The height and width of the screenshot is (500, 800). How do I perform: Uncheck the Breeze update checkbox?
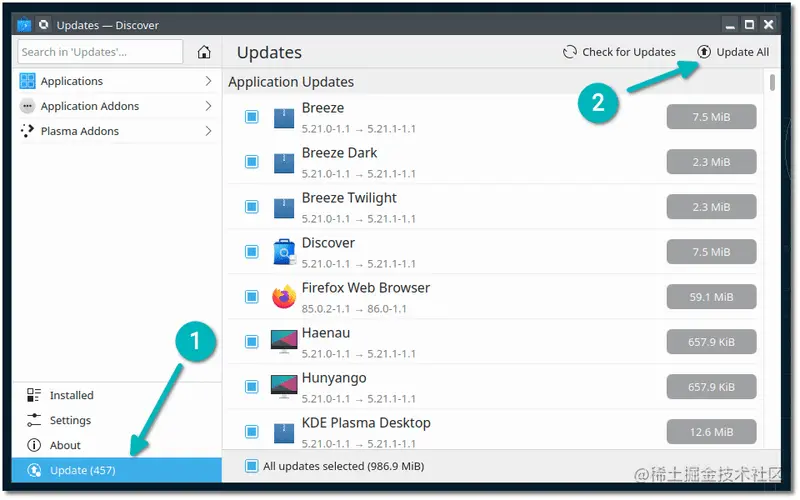pos(252,117)
